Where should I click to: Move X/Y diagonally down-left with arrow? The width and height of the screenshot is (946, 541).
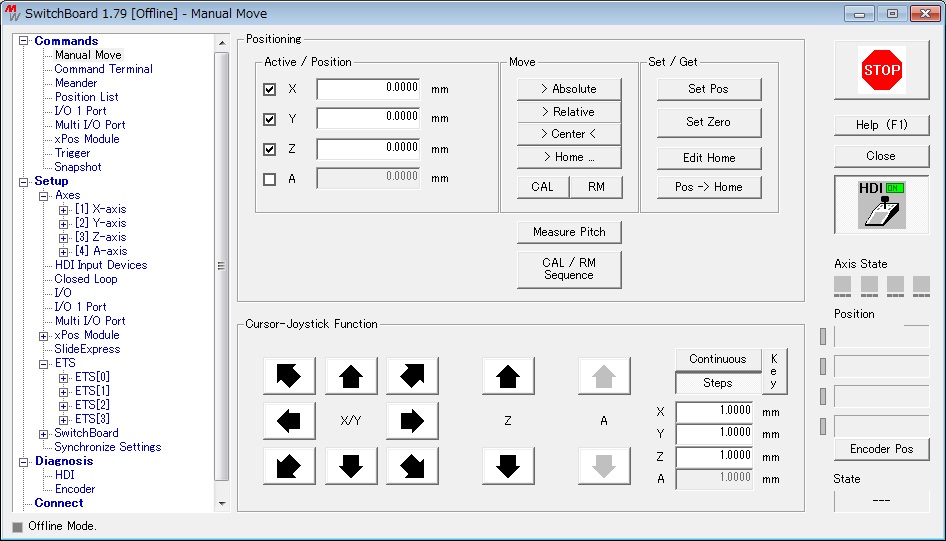(x=289, y=466)
